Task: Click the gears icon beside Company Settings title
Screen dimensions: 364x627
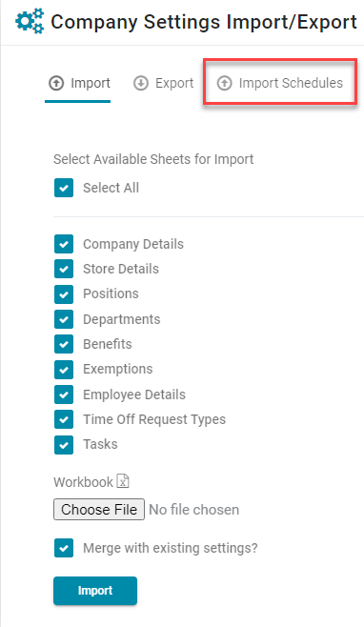Action: point(30,22)
